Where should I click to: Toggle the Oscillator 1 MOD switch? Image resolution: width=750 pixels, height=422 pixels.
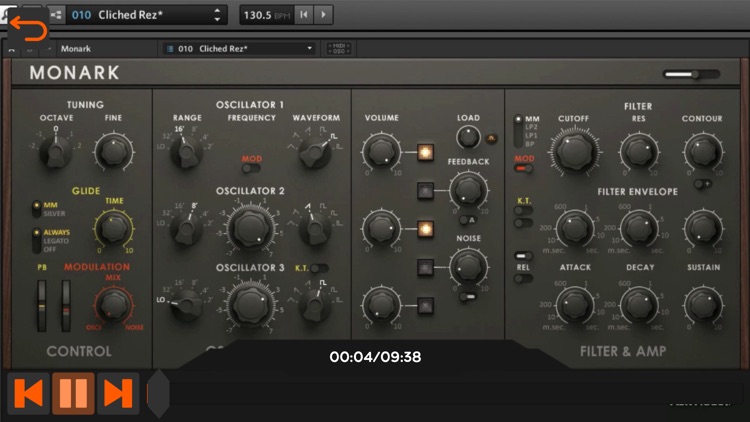(x=251, y=168)
